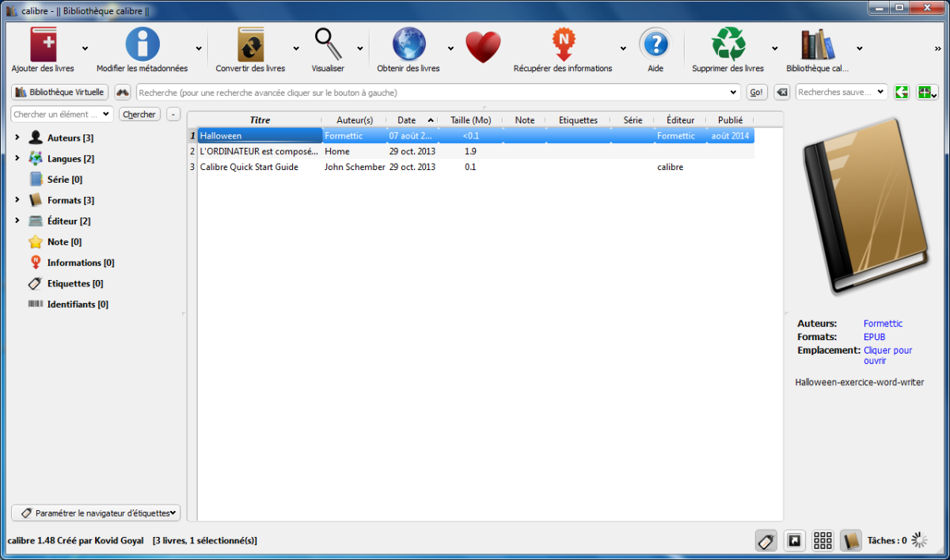This screenshot has height=560, width=950.
Task: Click the Chercher button
Action: pos(139,115)
